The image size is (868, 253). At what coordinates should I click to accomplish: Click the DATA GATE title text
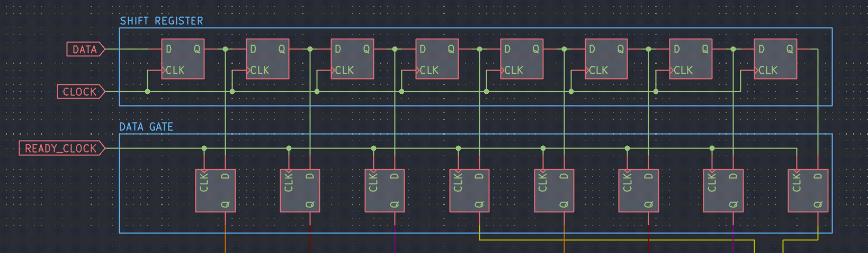pos(146,127)
